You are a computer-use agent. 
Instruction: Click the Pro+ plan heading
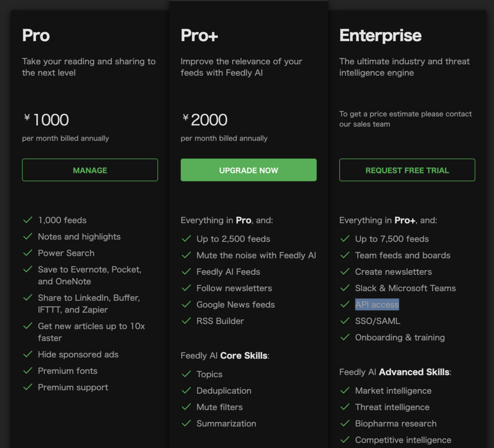click(x=199, y=35)
